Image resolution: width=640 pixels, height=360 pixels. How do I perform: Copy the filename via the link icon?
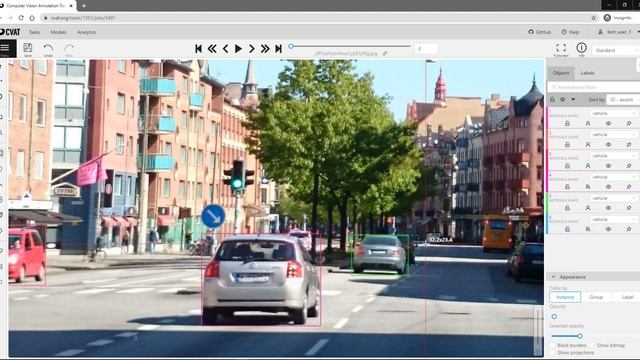385,53
